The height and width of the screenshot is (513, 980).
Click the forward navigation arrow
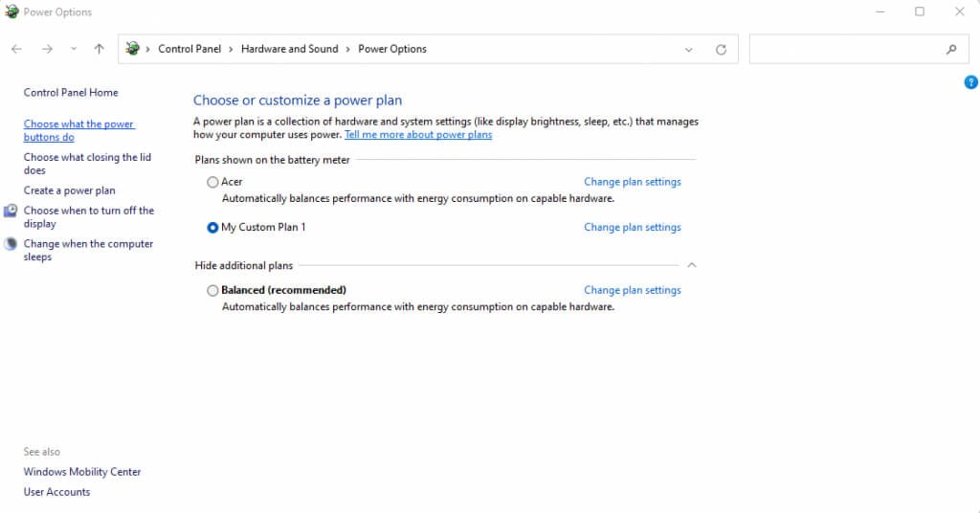tap(46, 49)
